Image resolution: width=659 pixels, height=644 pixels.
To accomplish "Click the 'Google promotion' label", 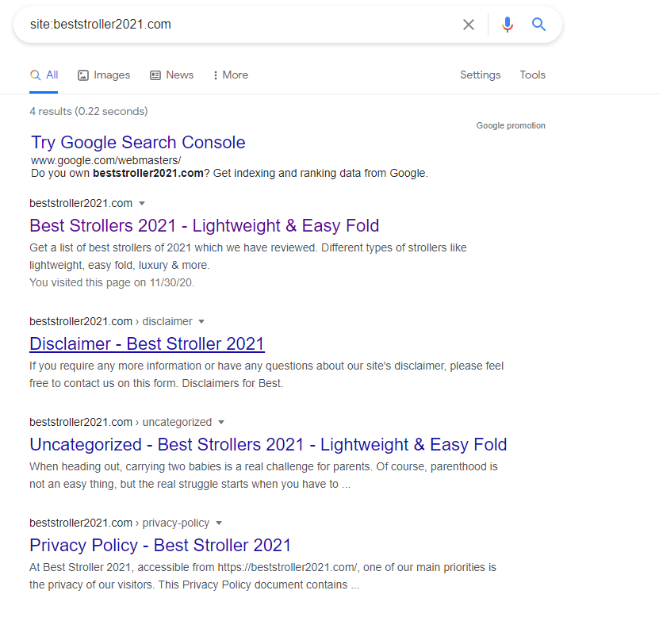I will pyautogui.click(x=511, y=125).
